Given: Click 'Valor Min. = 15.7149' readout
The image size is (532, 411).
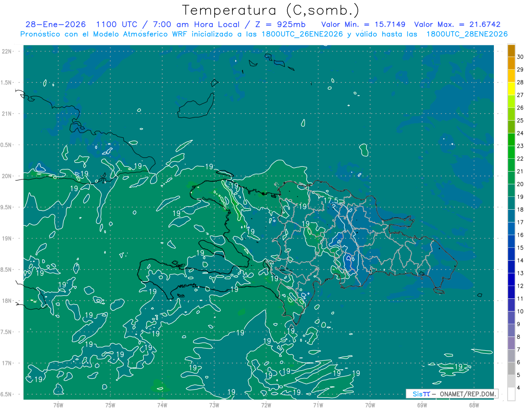Looking at the screenshot, I should point(363,24).
